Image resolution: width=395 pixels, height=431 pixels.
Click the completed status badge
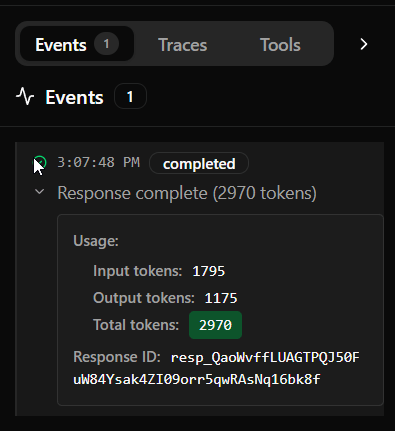click(x=199, y=163)
